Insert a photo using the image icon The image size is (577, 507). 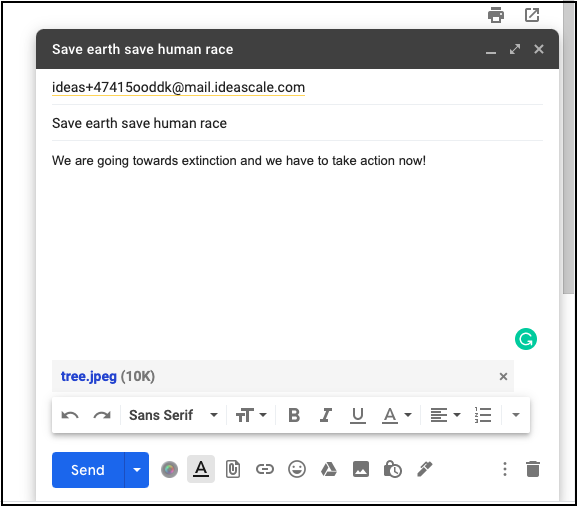[x=361, y=469]
